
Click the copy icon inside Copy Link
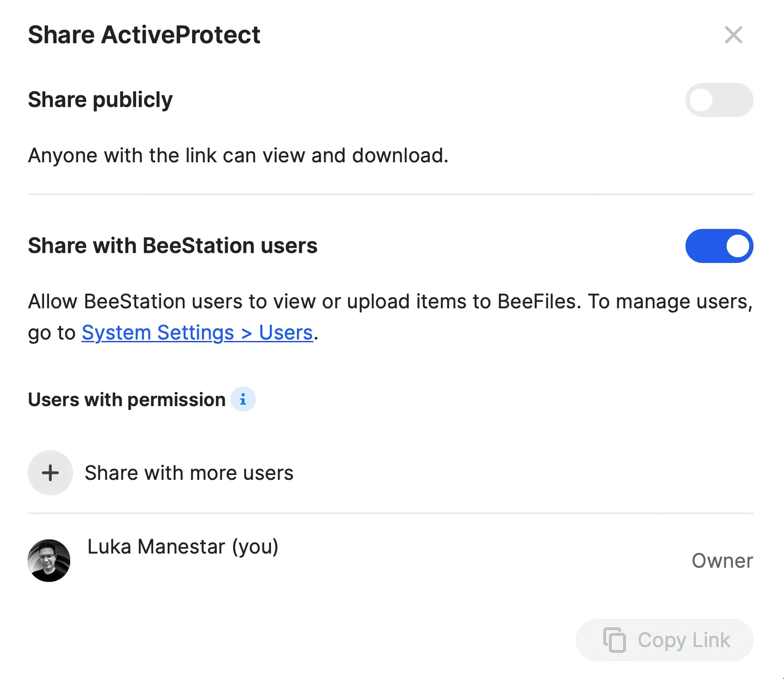[614, 640]
